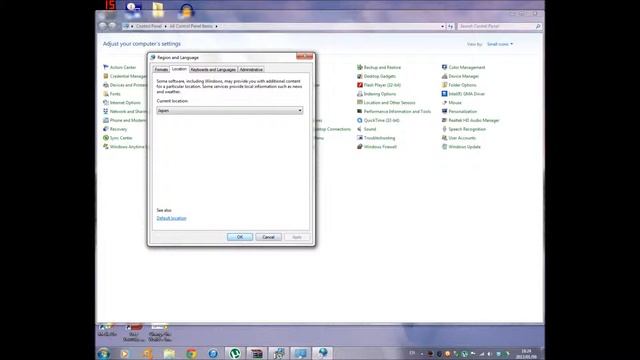Open Sound speaker icon

point(360,129)
